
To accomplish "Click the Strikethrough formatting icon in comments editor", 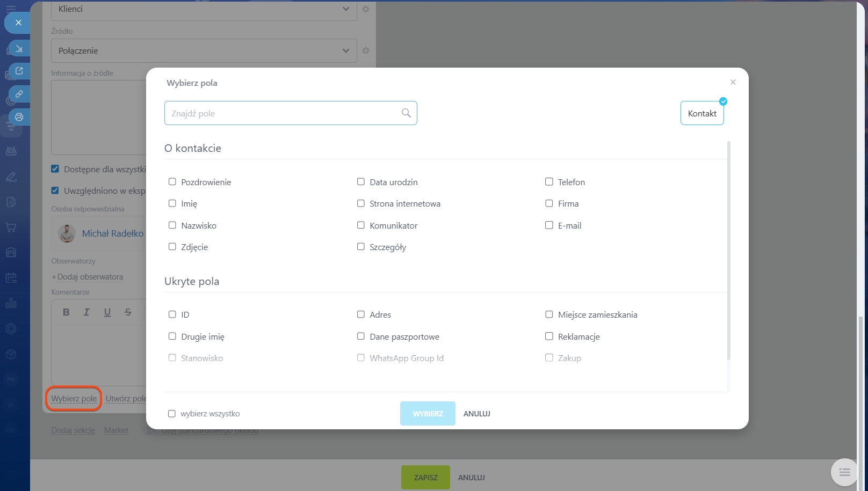I will point(128,312).
